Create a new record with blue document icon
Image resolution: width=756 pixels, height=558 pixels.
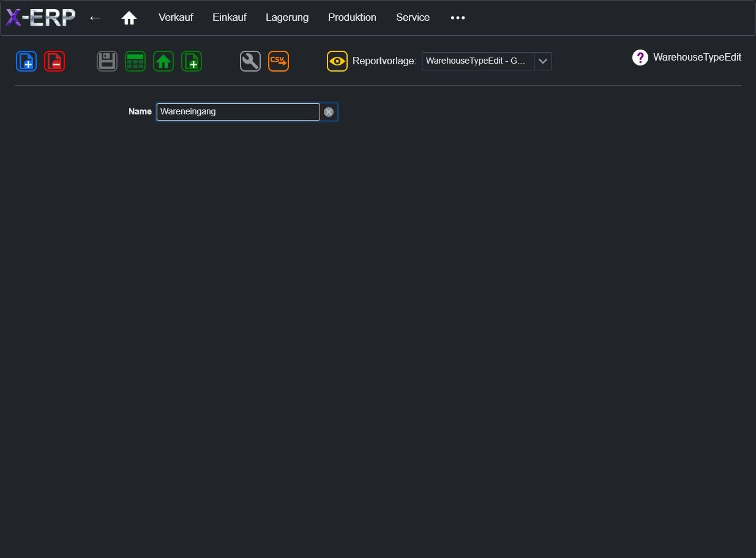click(26, 61)
